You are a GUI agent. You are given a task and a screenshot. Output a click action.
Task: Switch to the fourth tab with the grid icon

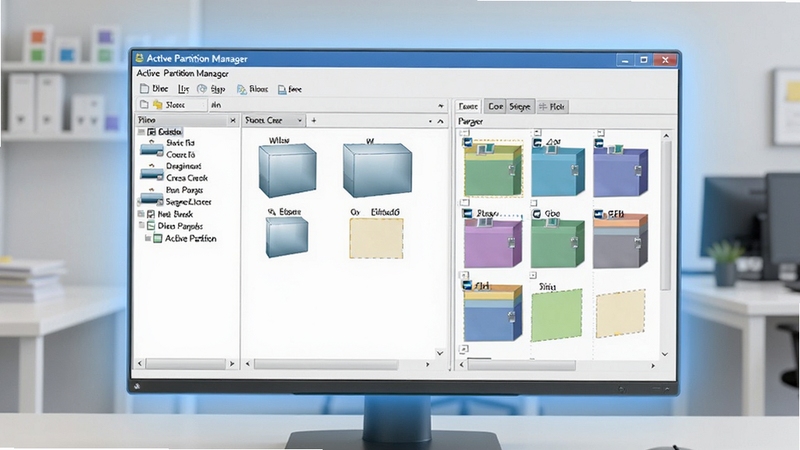tap(553, 107)
